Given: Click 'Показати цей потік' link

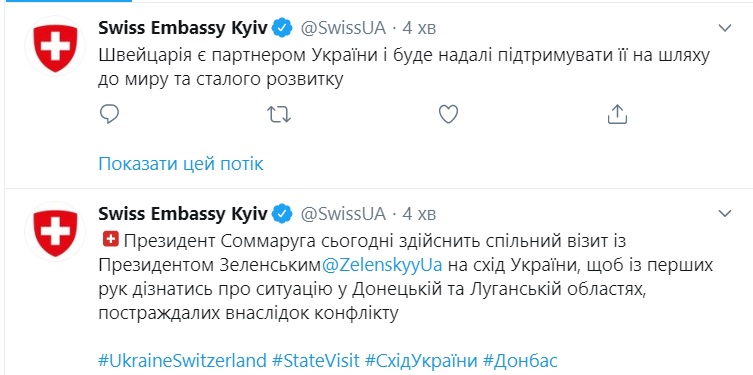Looking at the screenshot, I should [181, 164].
